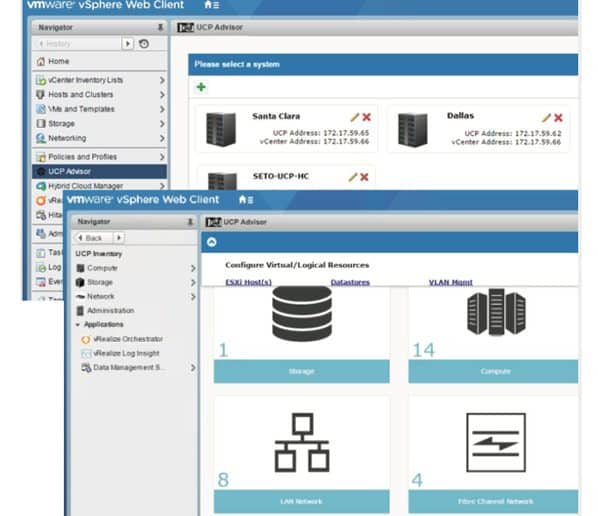
Task: Click Santa Clara UCP Address 172.17.59.65
Action: [x=321, y=133]
